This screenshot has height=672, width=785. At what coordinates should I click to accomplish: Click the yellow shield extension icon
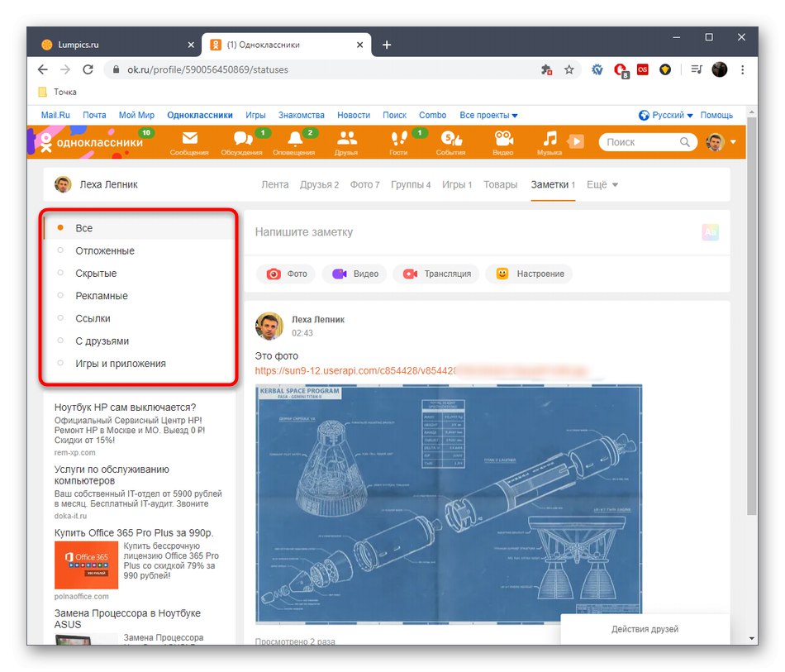(x=665, y=69)
